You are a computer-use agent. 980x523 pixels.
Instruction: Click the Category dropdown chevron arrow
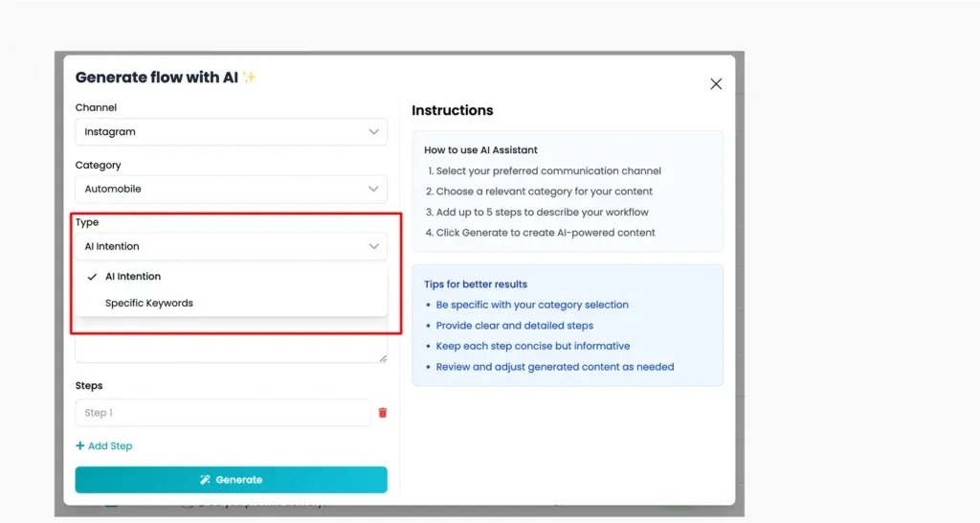coord(374,189)
